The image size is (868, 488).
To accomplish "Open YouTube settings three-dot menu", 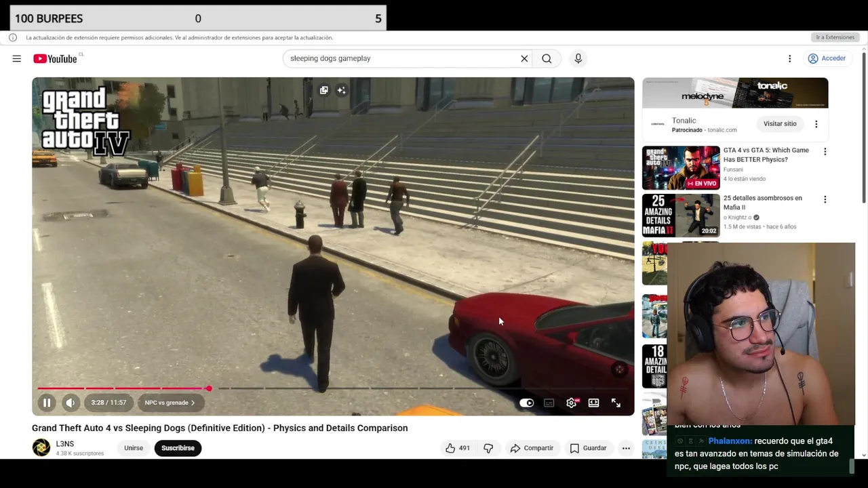I will click(x=789, y=58).
